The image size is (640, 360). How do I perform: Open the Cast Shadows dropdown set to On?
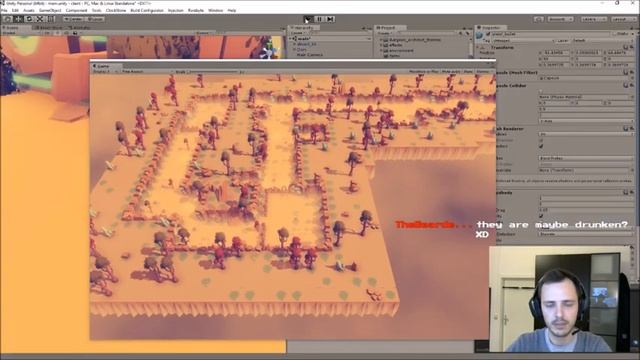pyautogui.click(x=586, y=134)
